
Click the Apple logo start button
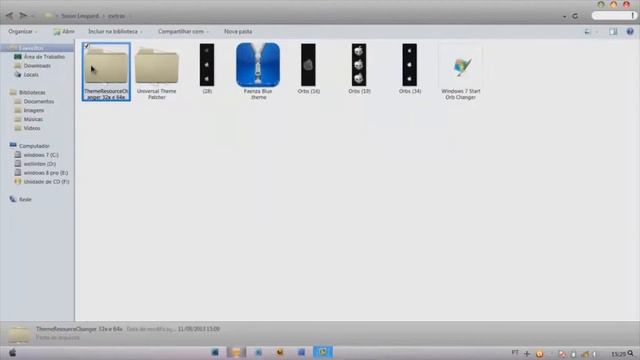[13, 353]
